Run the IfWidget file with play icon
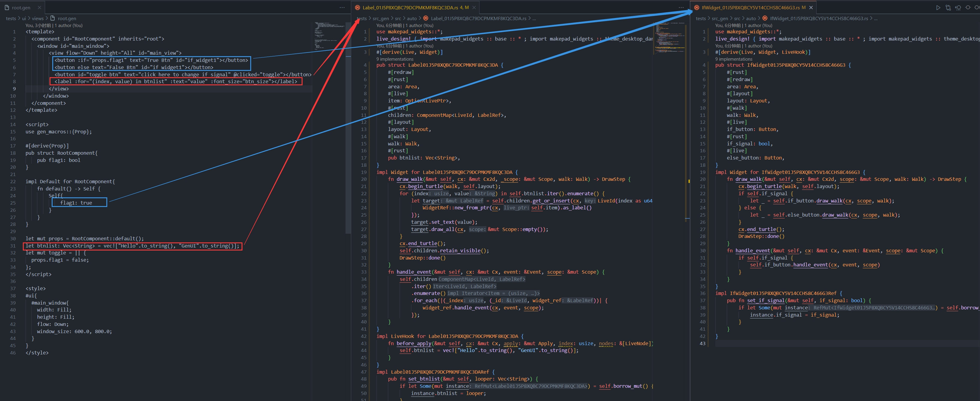The image size is (980, 401). [x=938, y=8]
